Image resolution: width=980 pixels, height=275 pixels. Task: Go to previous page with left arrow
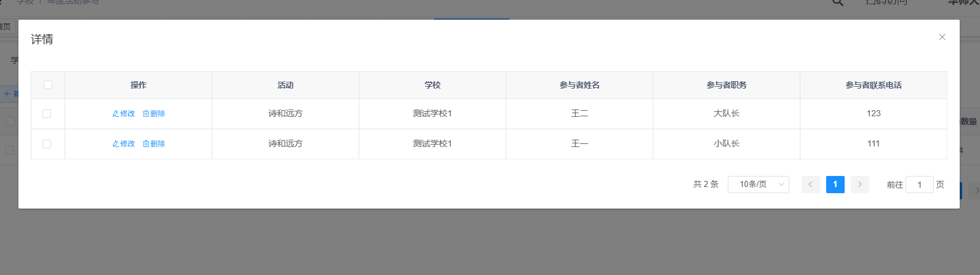(x=810, y=185)
